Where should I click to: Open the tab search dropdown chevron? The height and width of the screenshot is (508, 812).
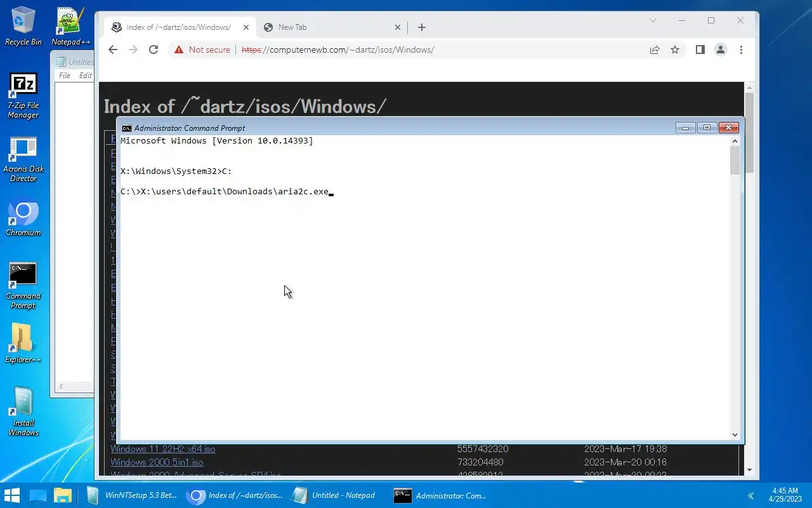652,20
